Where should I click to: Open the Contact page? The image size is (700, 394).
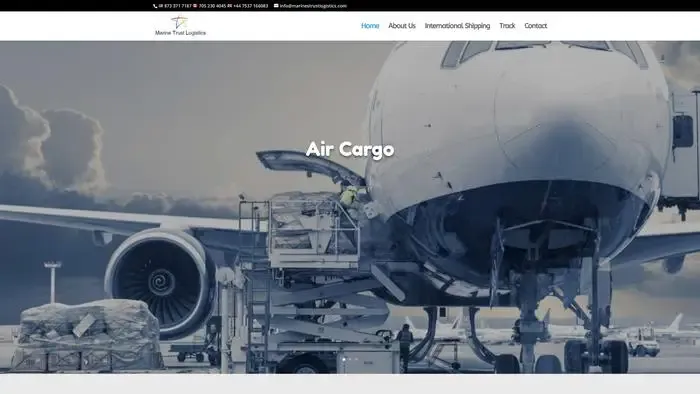(x=536, y=26)
